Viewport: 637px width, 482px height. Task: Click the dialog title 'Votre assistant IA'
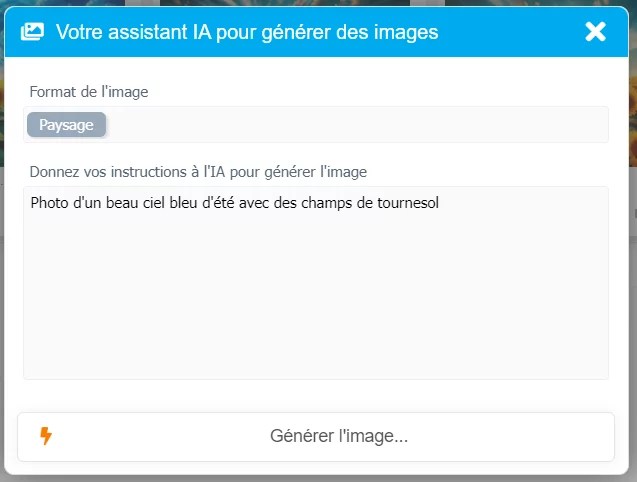[x=247, y=32]
